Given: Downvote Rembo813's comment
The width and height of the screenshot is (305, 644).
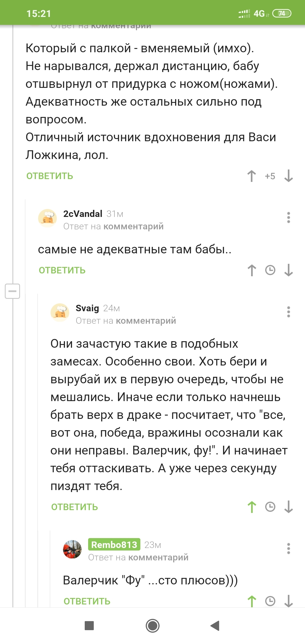Looking at the screenshot, I should (288, 601).
